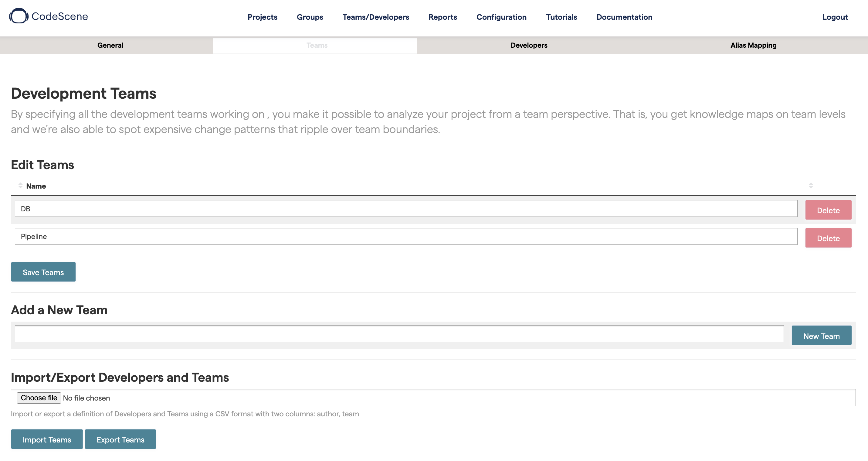Click Import Teams button

(x=46, y=439)
